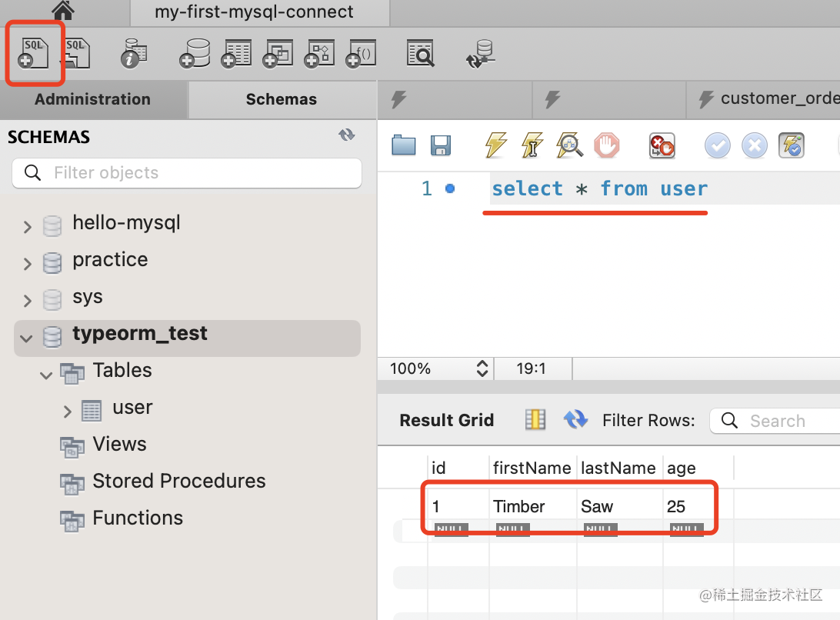The image size is (840, 620).
Task: Create new schema icon in toolbar
Action: pos(195,54)
